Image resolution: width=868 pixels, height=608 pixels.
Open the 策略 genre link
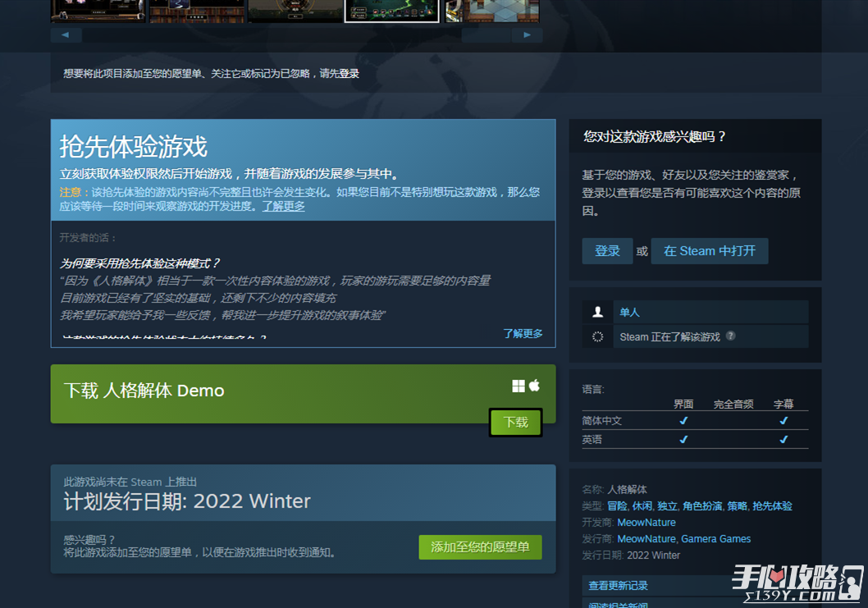[738, 506]
